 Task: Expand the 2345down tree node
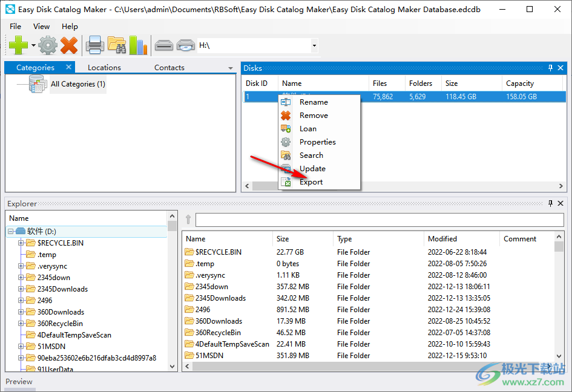tap(21, 278)
